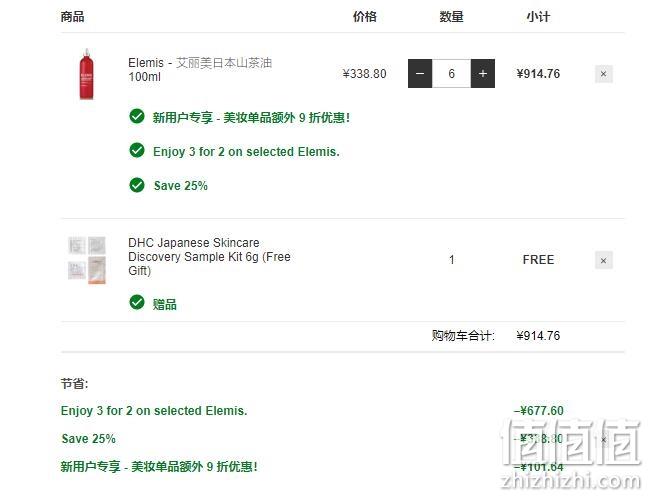Open the DHC sample kit thumbnail

coord(87,260)
